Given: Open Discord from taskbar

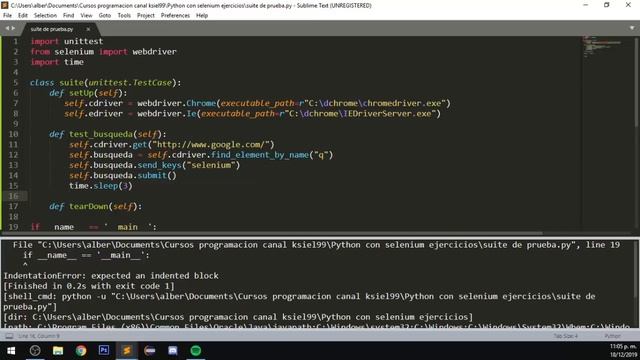Looking at the screenshot, I should [x=173, y=351].
